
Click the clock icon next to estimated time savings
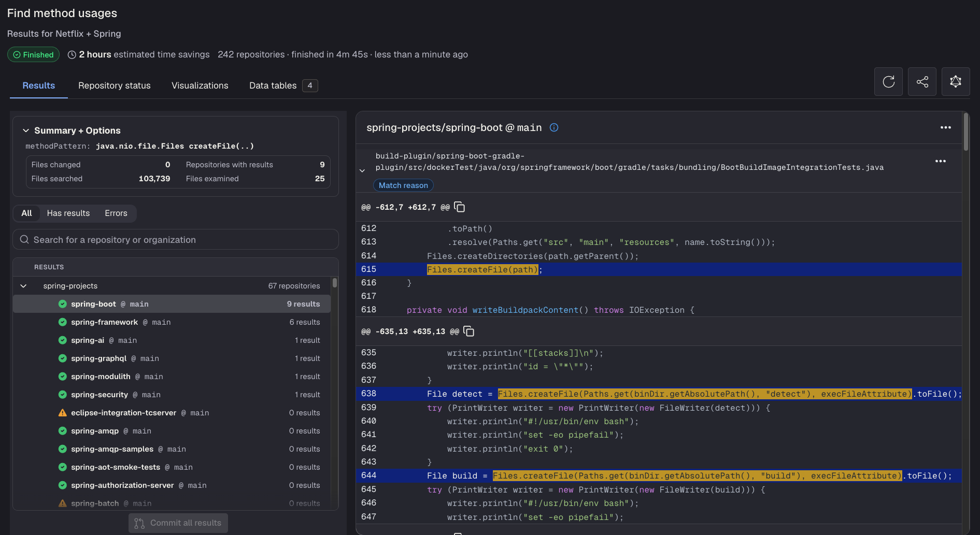(72, 54)
